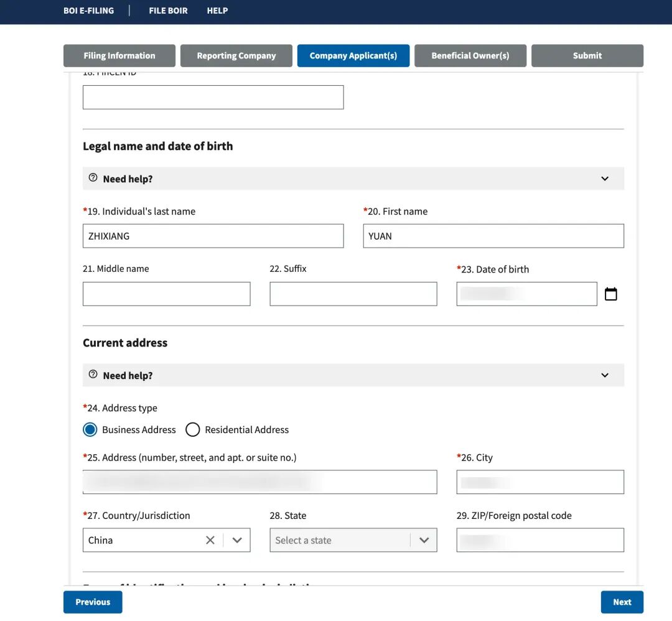Expand Need help under Current address
Viewport: 672px width, 621px height.
604,375
